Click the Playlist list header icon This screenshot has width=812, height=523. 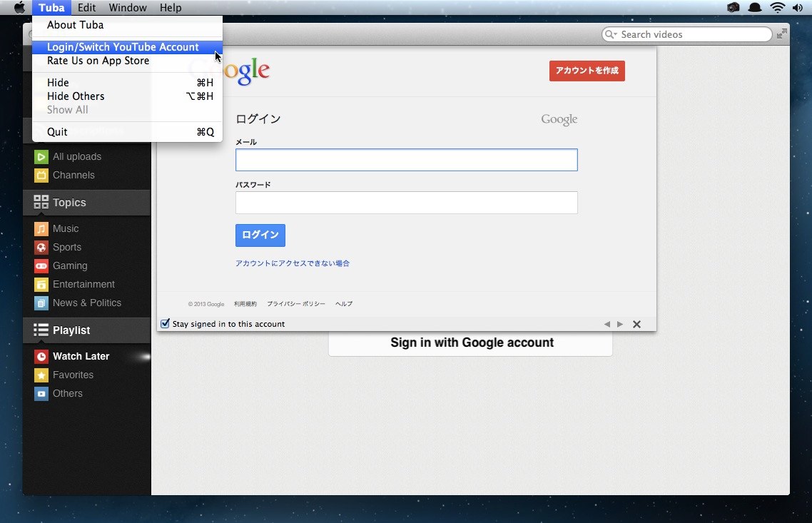click(41, 330)
